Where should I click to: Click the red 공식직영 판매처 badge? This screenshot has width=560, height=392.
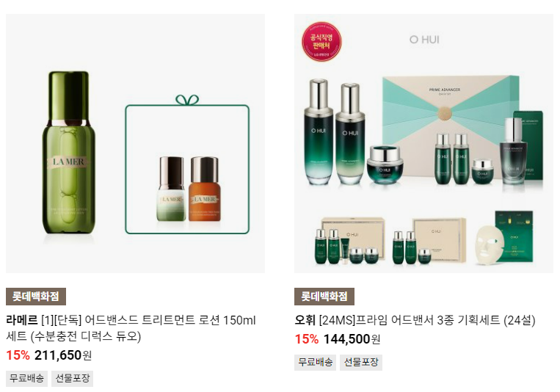click(321, 41)
